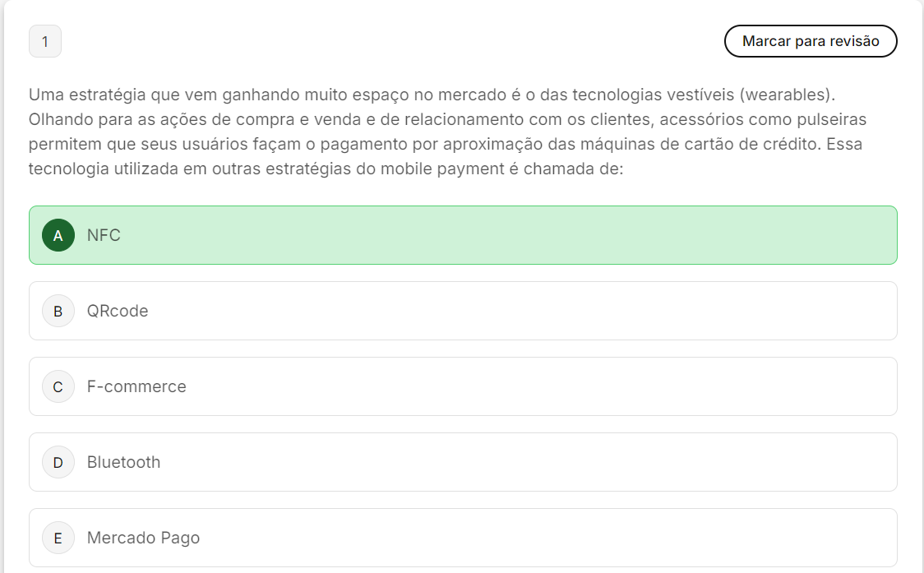This screenshot has width=924, height=573.
Task: Click the NFC answer label
Action: coord(104,235)
